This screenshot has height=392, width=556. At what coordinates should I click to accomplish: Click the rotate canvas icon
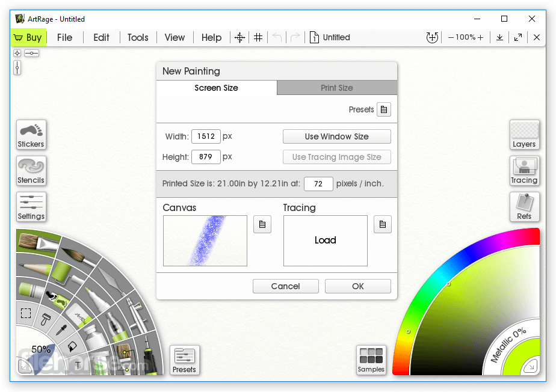[x=432, y=37]
